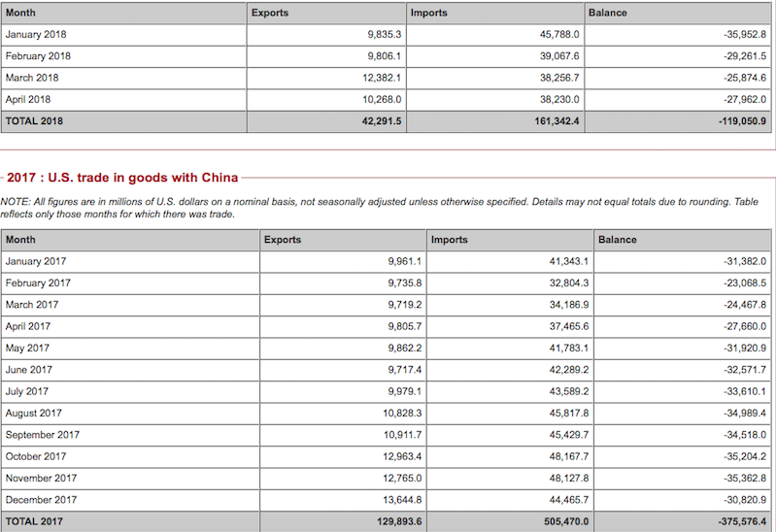Click May 2017 balance -31,920.9
The width and height of the screenshot is (776, 532).
pos(745,349)
